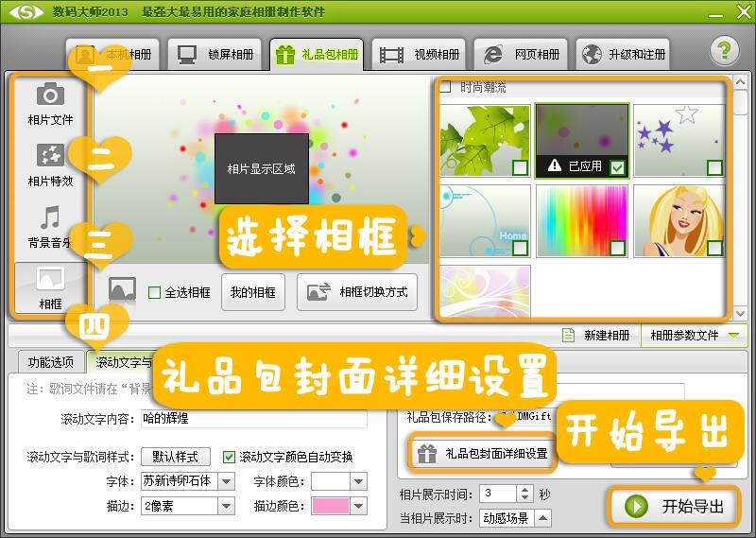Viewport: 756px width, 538px height.
Task: Click the frame list scroll-up arrow
Action: tap(741, 82)
